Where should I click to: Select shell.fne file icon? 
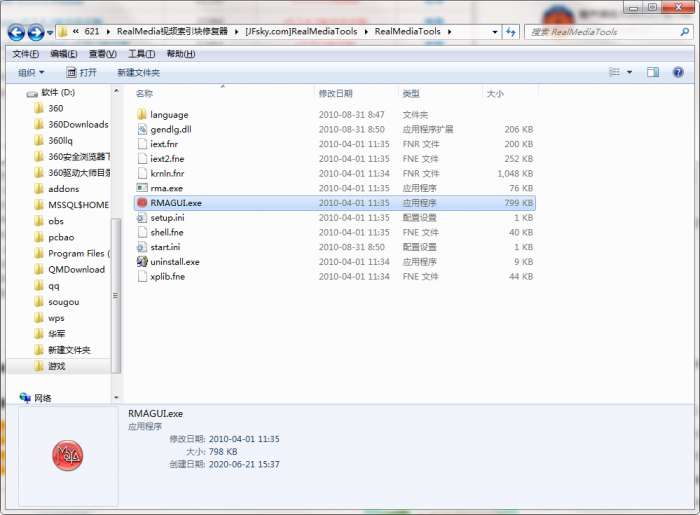pyautogui.click(x=142, y=233)
